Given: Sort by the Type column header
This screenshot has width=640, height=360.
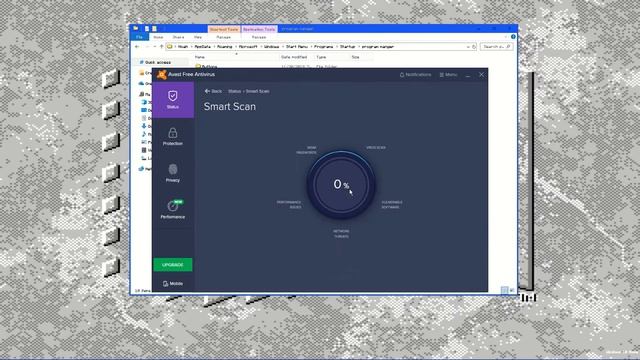Looking at the screenshot, I should tap(321, 57).
